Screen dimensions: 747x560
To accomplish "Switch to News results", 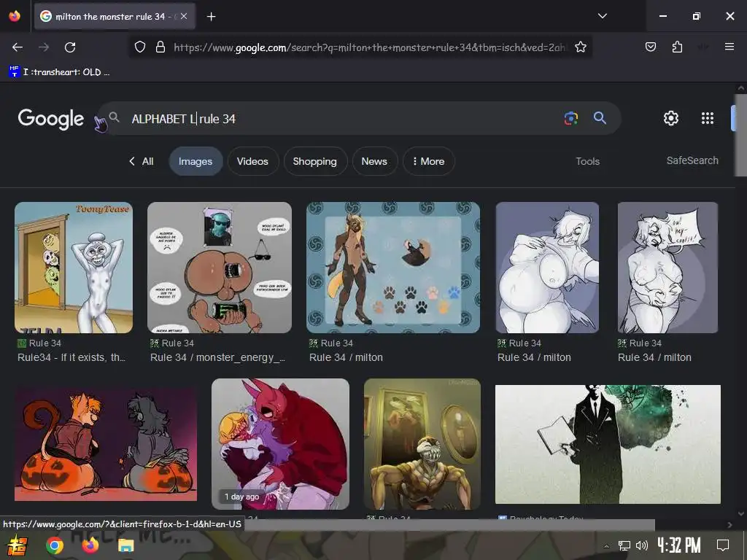I will [x=374, y=161].
